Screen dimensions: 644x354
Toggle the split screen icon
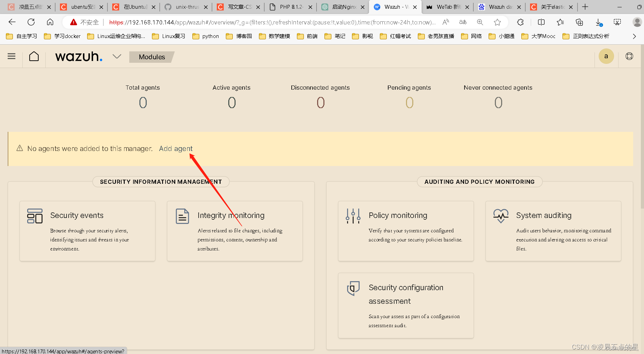(x=541, y=22)
